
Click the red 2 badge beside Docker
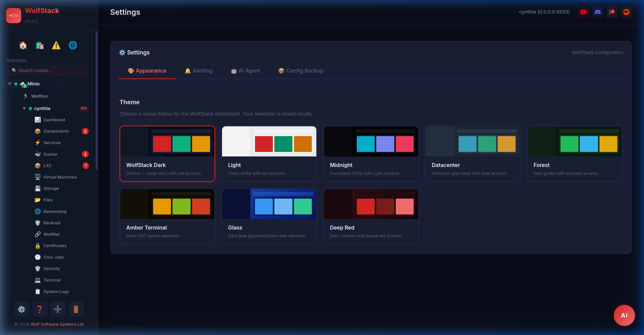tap(85, 154)
